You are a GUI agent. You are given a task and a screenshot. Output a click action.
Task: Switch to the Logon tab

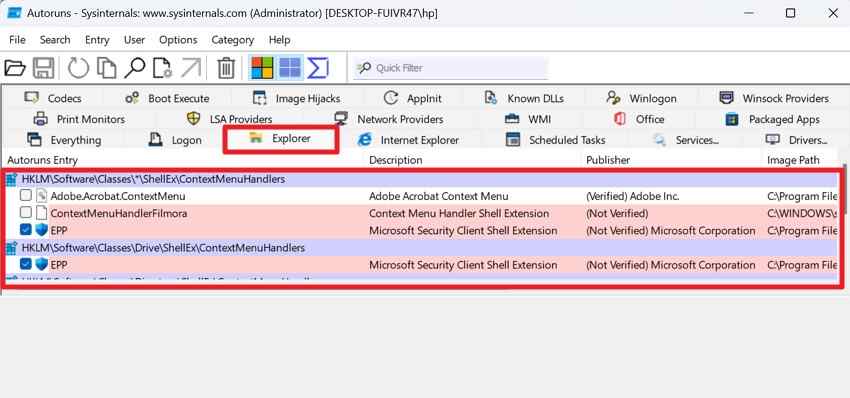175,140
